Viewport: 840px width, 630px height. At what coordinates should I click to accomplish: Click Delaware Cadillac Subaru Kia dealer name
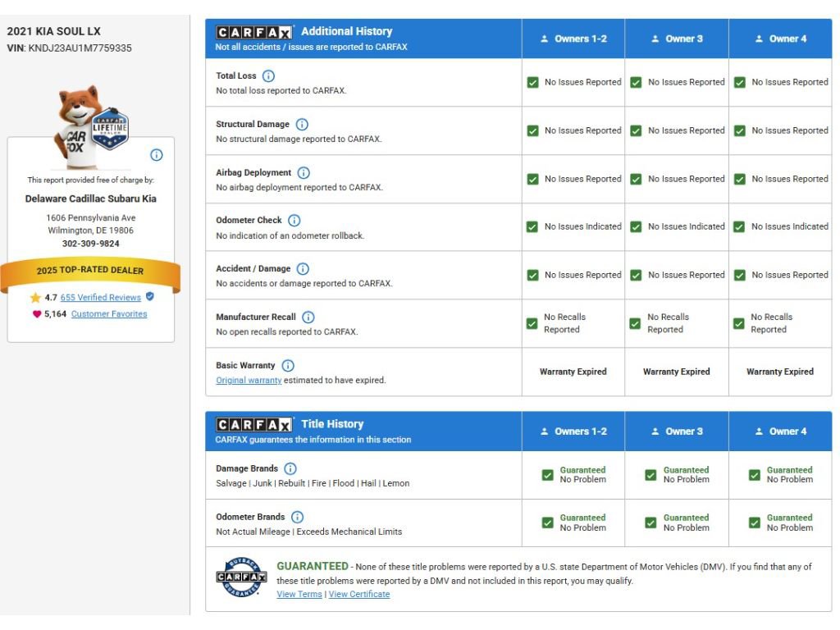click(90, 199)
